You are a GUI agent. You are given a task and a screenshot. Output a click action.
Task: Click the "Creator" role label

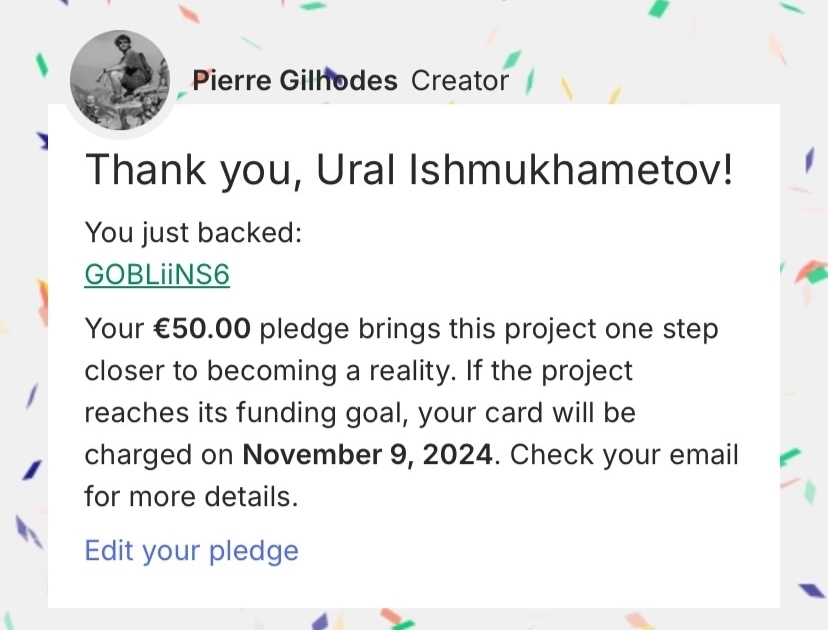click(x=460, y=81)
